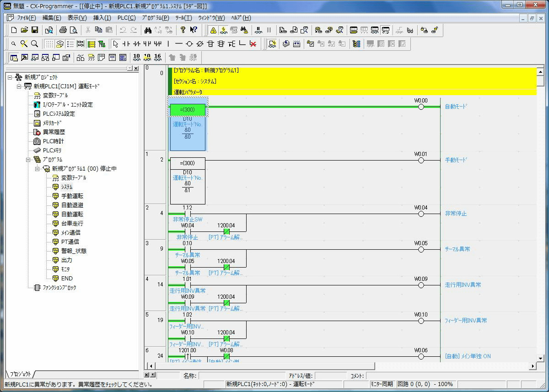Collapse the 新規プログラム1 (00) node

click(38, 169)
